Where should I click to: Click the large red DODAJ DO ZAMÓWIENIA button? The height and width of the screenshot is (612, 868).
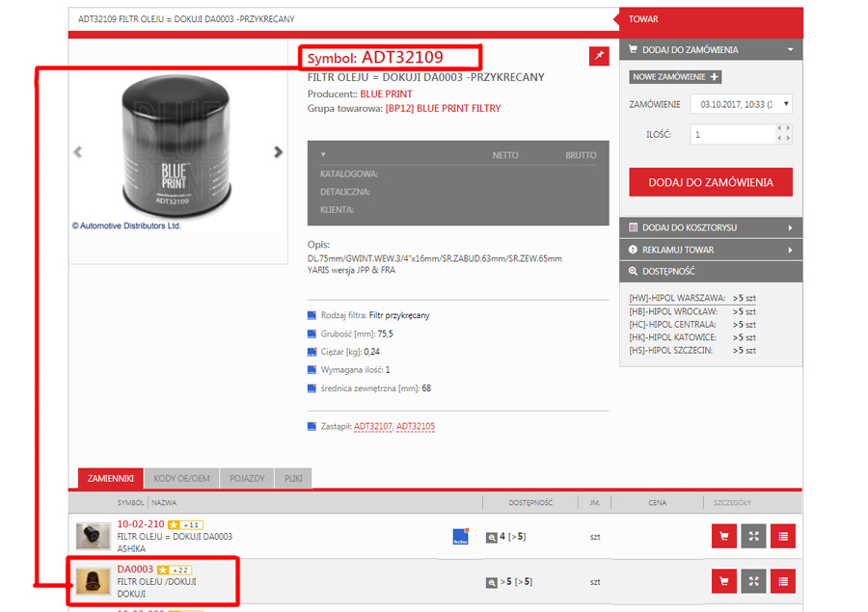pyautogui.click(x=711, y=182)
